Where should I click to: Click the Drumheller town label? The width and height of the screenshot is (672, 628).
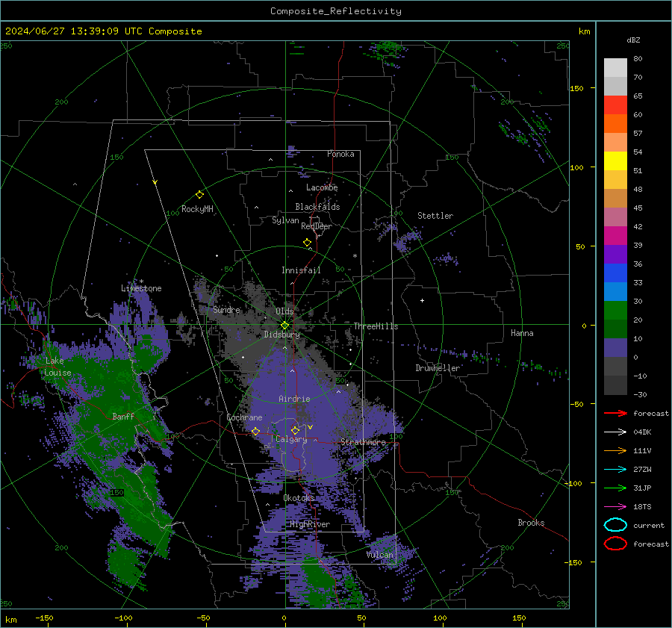click(438, 368)
